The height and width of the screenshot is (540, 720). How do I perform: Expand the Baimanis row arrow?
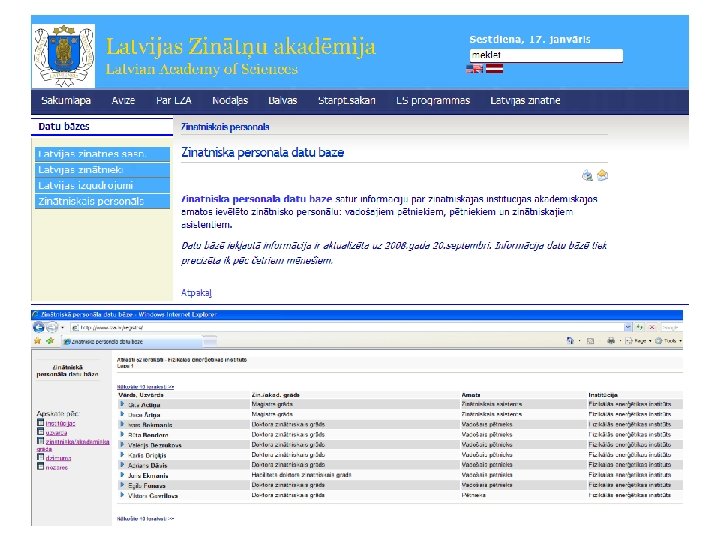tap(122, 424)
